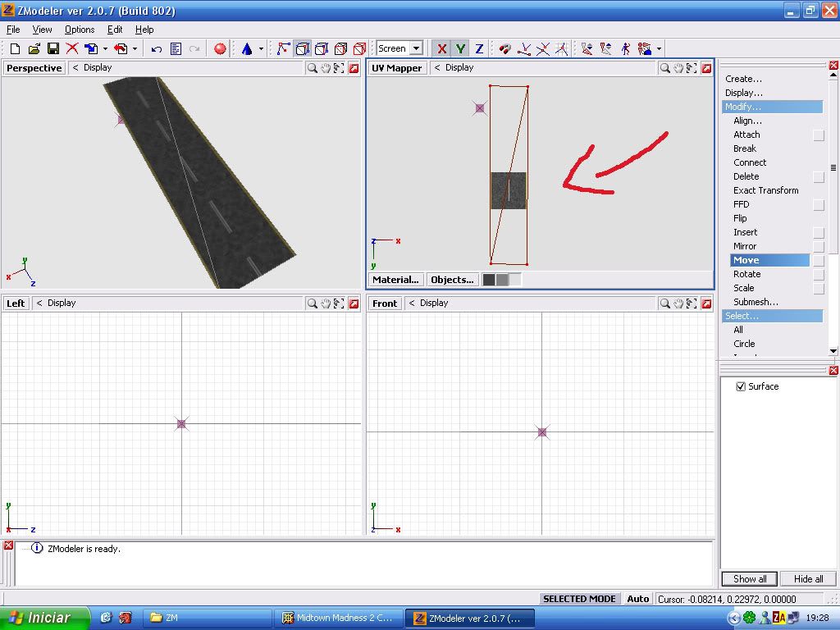Screen dimensions: 840x630
Task: Toggle the Surface object checkbox
Action: [x=741, y=386]
